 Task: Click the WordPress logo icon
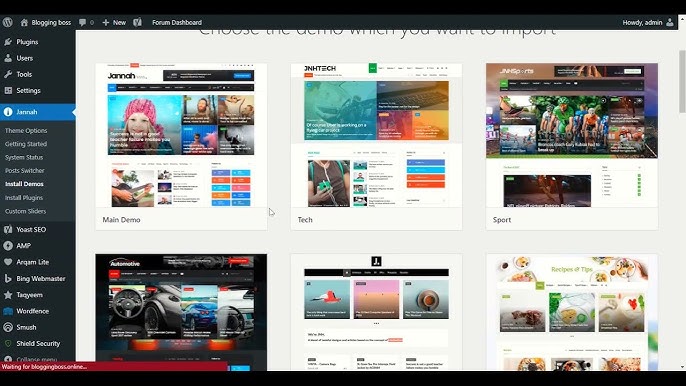7,22
